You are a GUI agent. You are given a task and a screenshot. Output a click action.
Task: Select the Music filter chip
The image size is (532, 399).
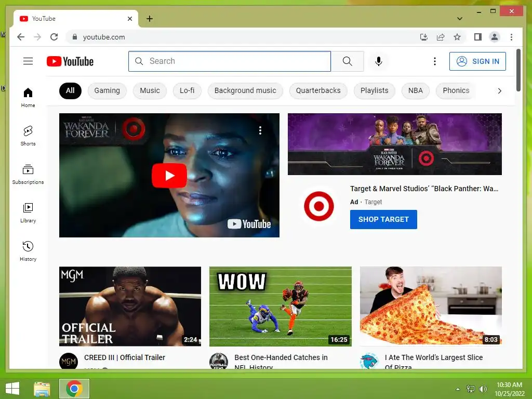pyautogui.click(x=150, y=90)
